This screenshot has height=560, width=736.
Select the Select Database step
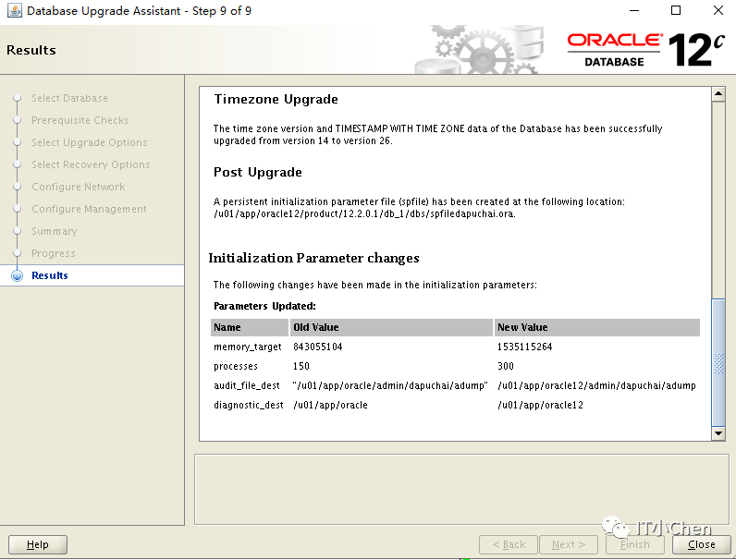pyautogui.click(x=69, y=98)
